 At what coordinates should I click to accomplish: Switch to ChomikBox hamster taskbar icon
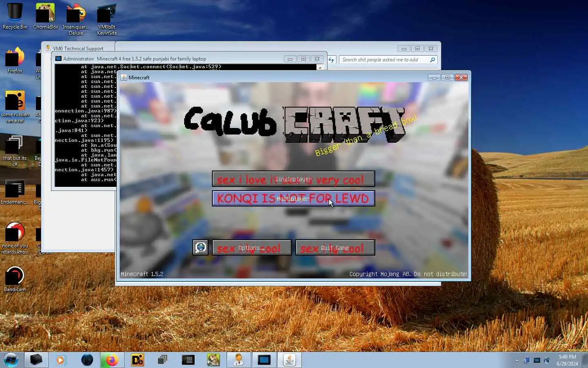[x=213, y=360]
